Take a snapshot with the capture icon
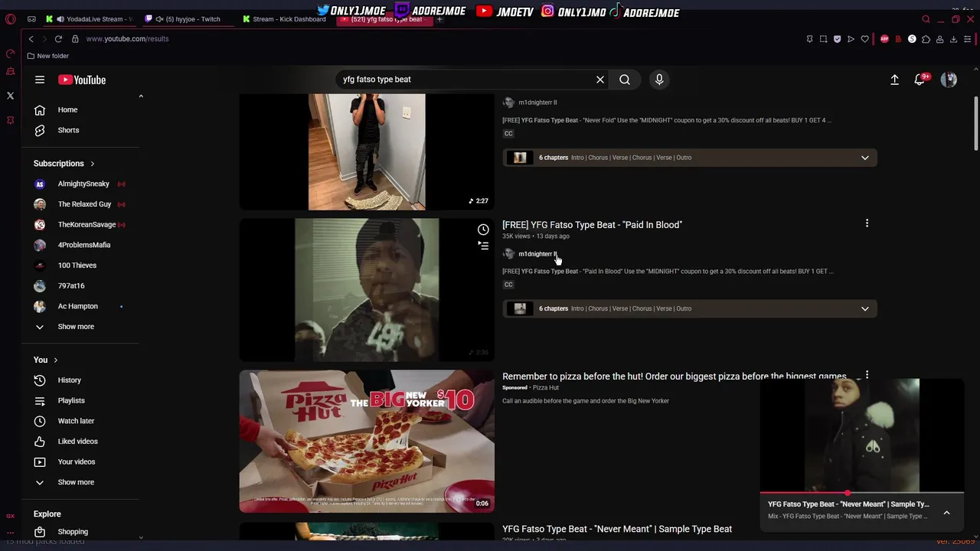 tap(823, 39)
